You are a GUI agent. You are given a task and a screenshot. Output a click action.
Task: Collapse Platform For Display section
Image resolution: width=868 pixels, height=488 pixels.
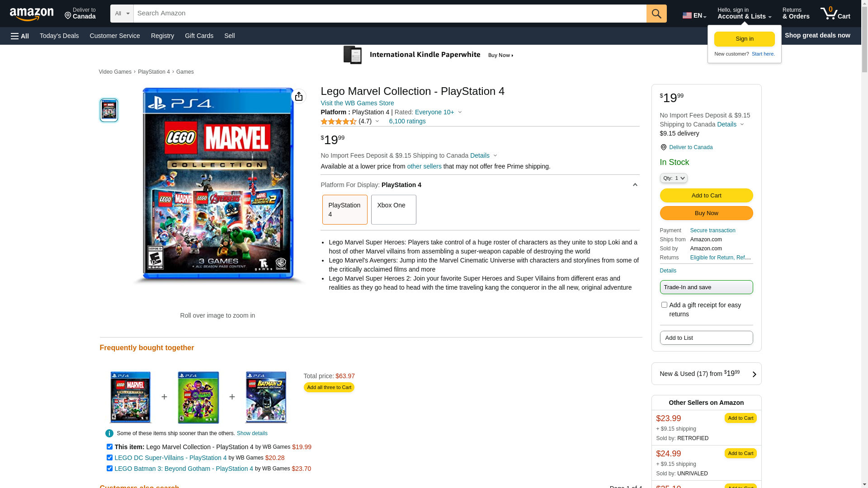pyautogui.click(x=635, y=185)
